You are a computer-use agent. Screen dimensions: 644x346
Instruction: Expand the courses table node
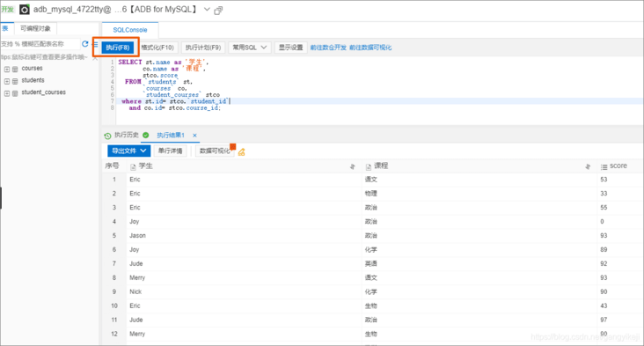(x=6, y=69)
